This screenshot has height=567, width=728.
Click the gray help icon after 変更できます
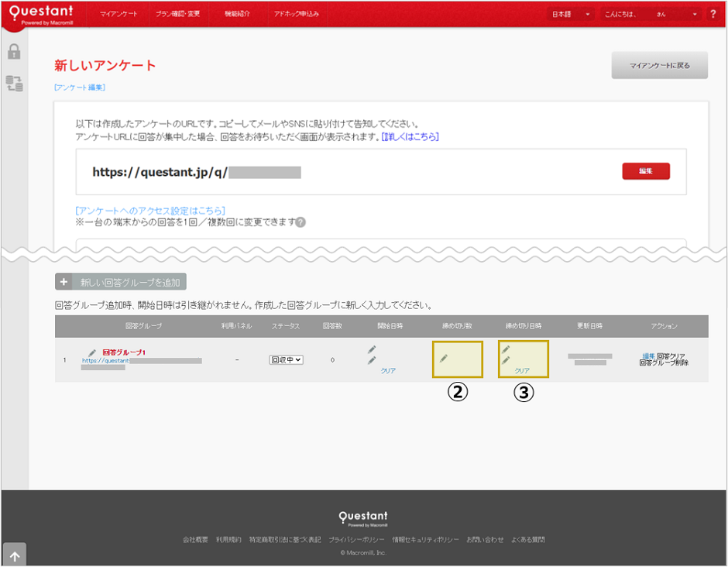click(x=300, y=222)
